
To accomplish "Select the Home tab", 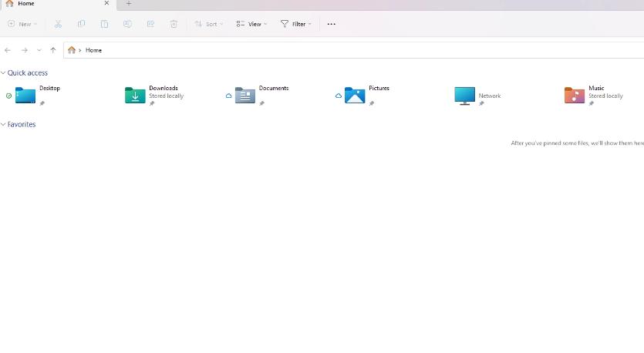I will tap(58, 4).
